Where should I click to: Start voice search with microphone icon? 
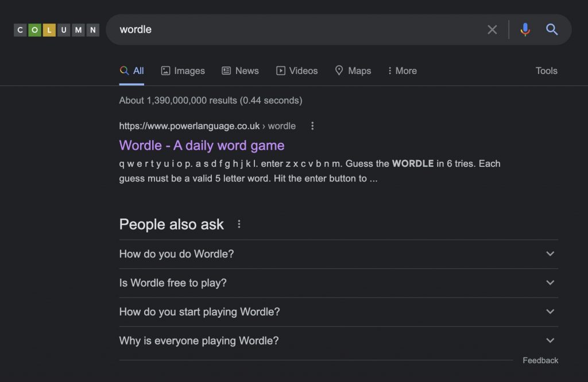pyautogui.click(x=525, y=30)
